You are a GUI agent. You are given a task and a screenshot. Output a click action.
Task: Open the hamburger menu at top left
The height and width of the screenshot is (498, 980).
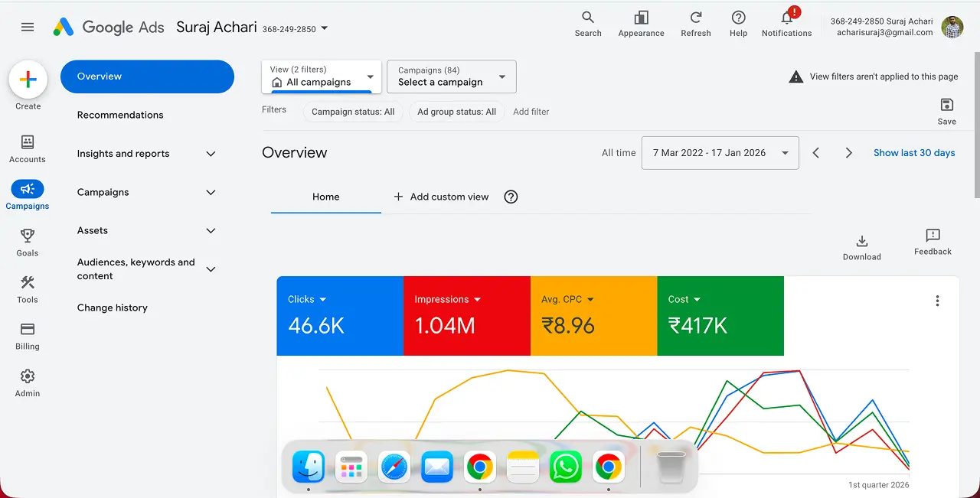tap(28, 26)
